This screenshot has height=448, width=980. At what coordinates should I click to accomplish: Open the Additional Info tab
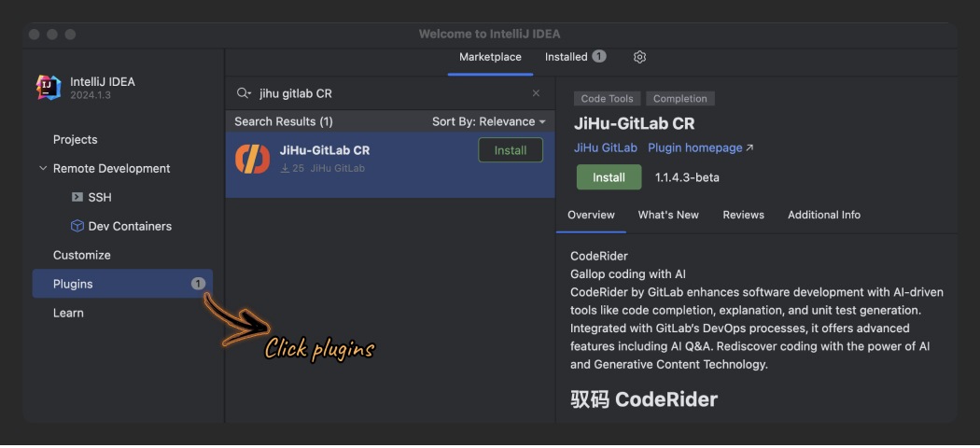click(x=823, y=215)
